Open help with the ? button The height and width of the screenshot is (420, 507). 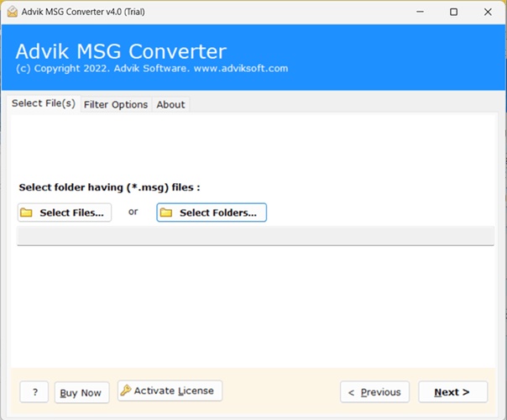pyautogui.click(x=34, y=391)
